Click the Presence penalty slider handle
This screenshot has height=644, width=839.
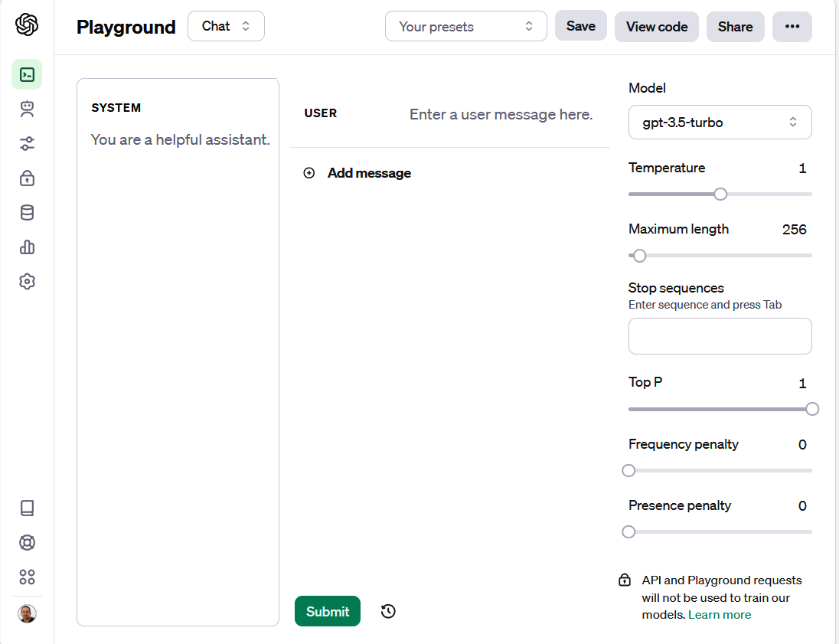(628, 532)
